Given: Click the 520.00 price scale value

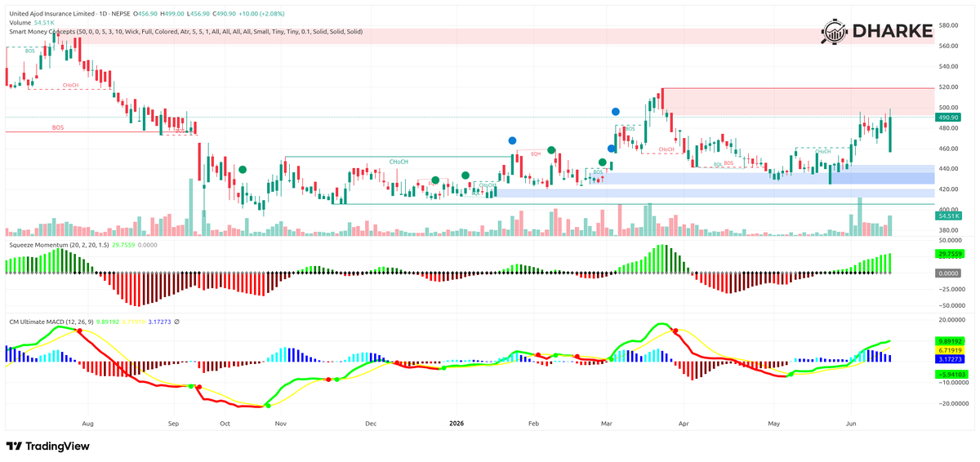Looking at the screenshot, I should pyautogui.click(x=948, y=87).
